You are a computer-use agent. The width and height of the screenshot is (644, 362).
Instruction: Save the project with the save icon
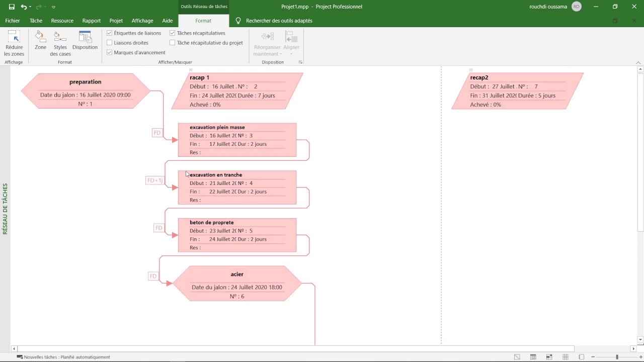12,7
